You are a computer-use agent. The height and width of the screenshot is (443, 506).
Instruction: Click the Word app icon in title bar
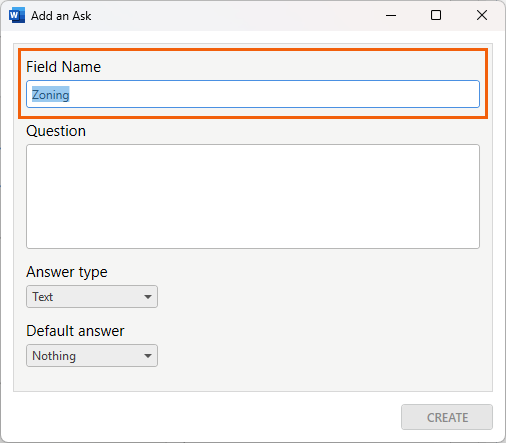(17, 16)
